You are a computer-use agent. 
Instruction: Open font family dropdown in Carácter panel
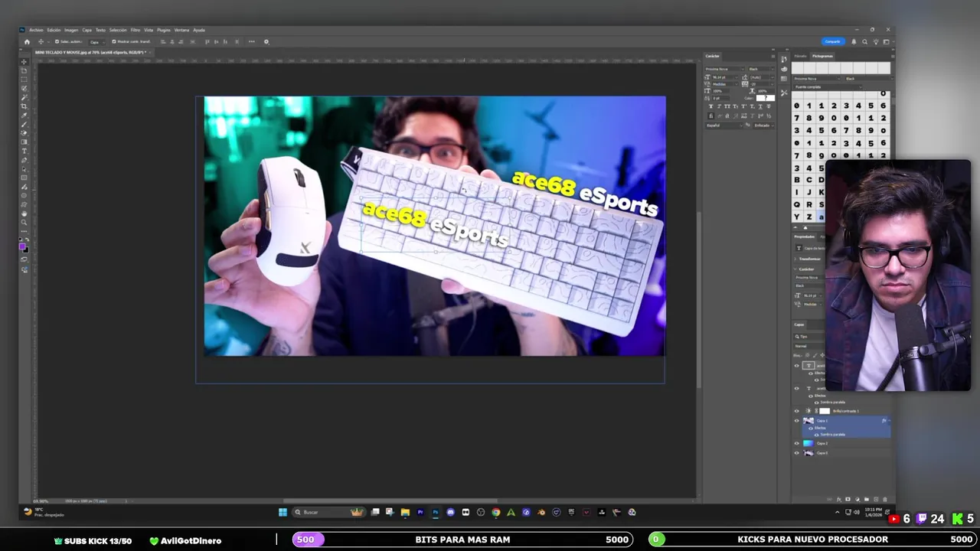point(725,69)
